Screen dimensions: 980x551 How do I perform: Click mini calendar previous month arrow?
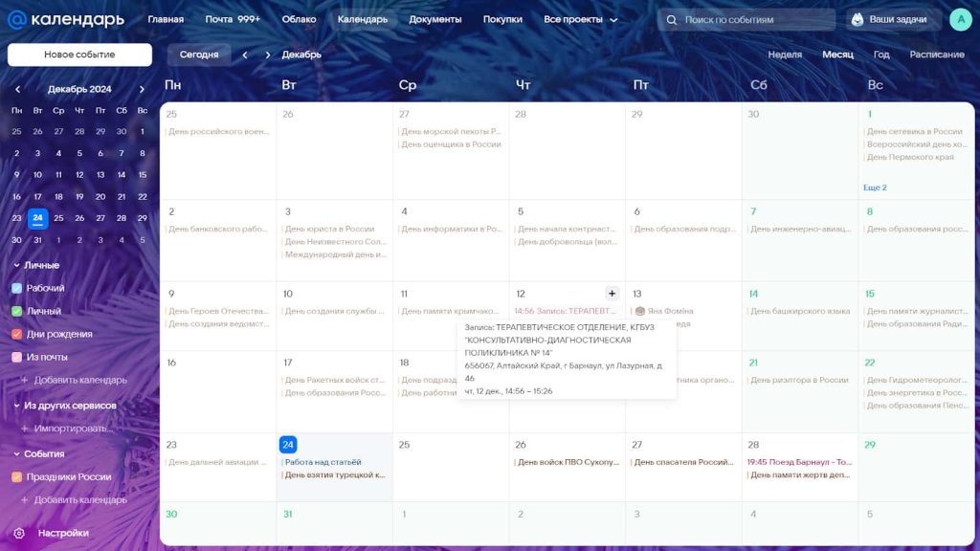[17, 89]
